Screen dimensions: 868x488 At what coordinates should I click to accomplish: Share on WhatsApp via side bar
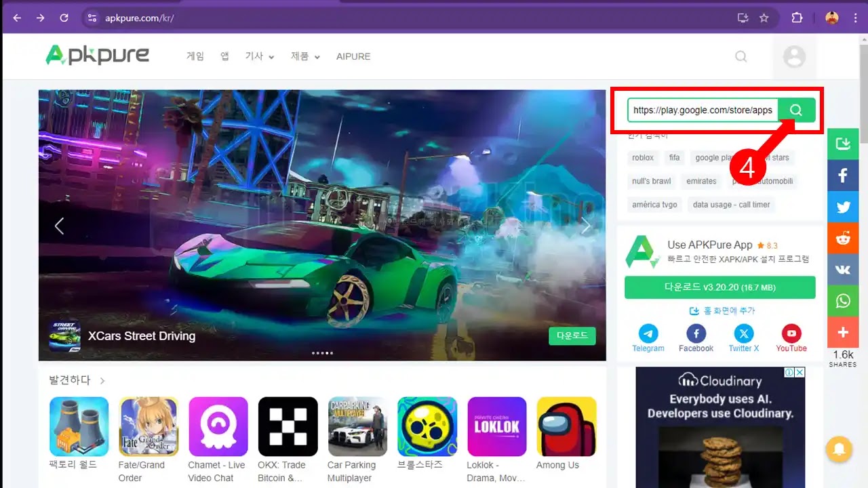coord(843,301)
